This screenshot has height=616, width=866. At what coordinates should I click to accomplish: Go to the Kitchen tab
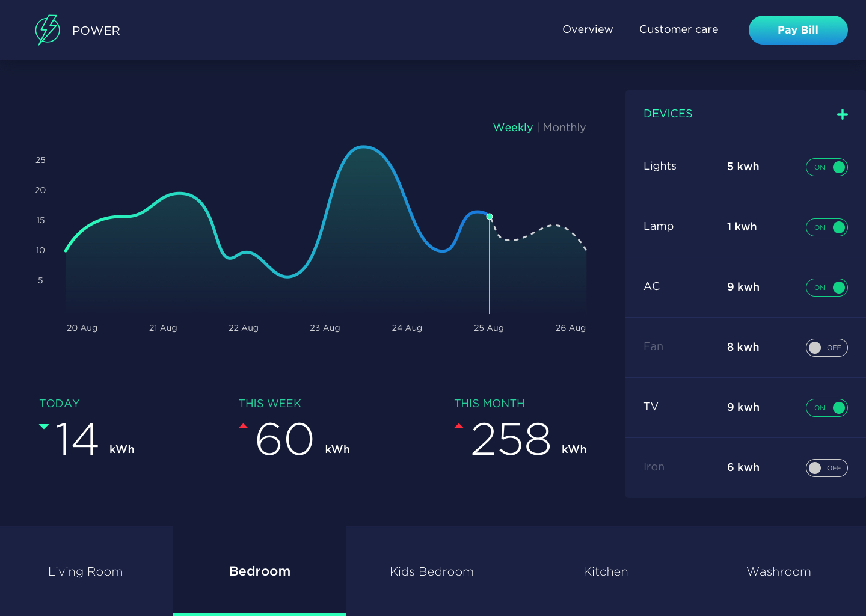[606, 571]
